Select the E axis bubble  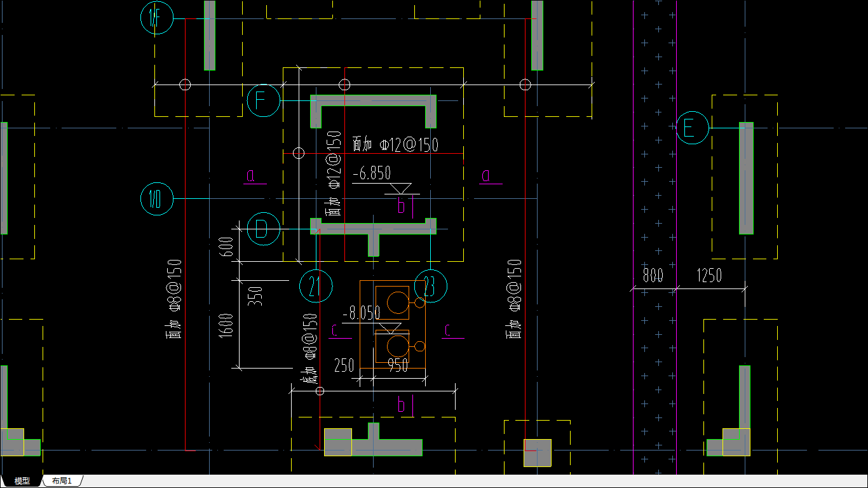(692, 128)
